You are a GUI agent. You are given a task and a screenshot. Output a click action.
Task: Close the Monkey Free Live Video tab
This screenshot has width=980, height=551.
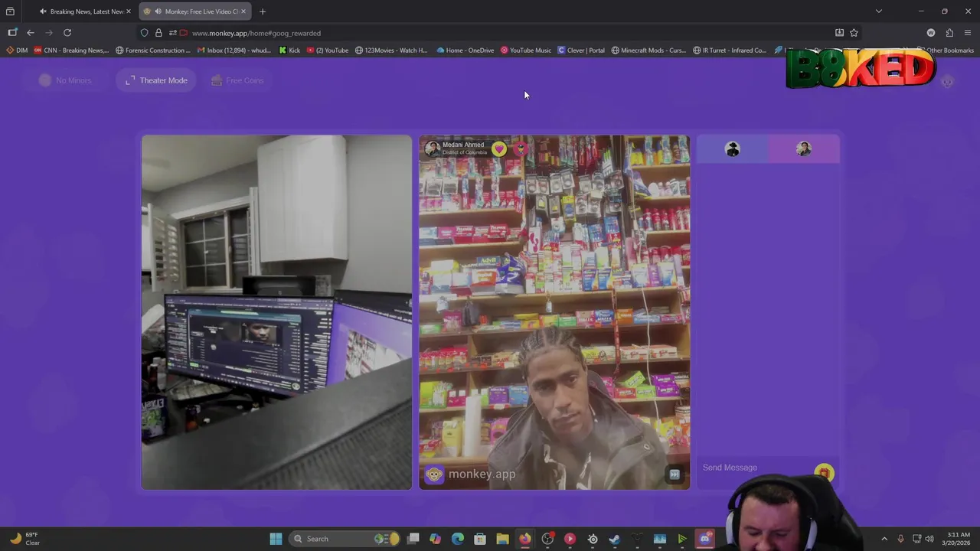[x=244, y=11]
